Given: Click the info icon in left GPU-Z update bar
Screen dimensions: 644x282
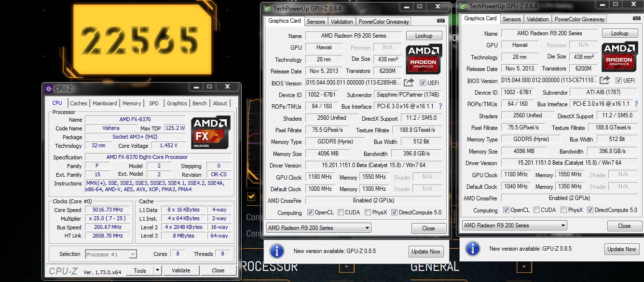Looking at the screenshot, I should pos(276,251).
